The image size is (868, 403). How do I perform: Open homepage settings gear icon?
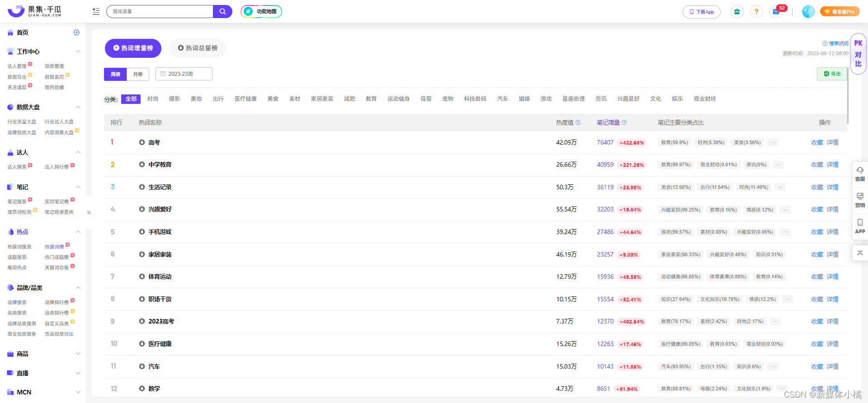(76, 33)
